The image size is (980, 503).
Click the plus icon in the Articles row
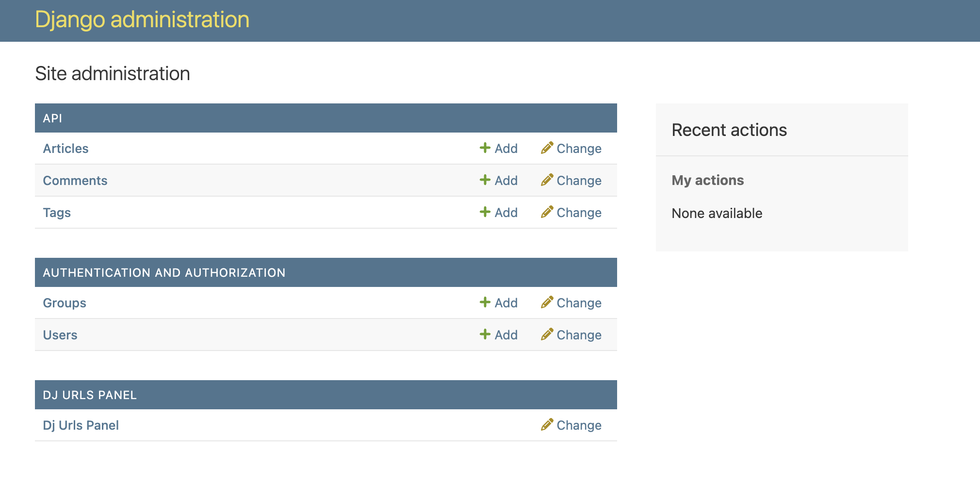tap(485, 148)
